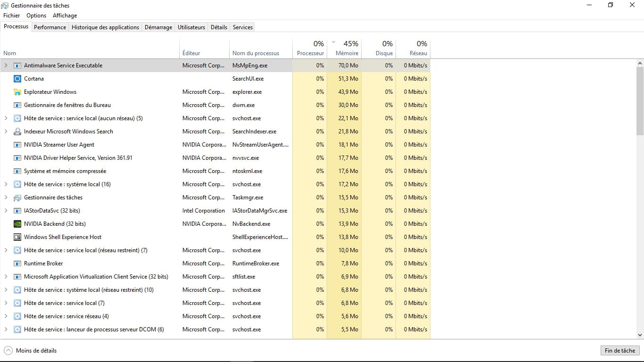Select the sftlist.exe process name cell
The height and width of the screenshot is (362, 644).
tap(261, 277)
